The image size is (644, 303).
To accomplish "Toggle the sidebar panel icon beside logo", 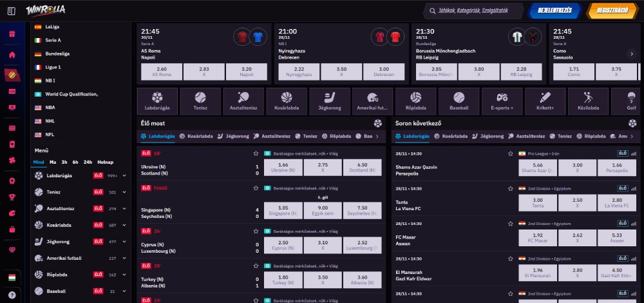I will point(11,11).
